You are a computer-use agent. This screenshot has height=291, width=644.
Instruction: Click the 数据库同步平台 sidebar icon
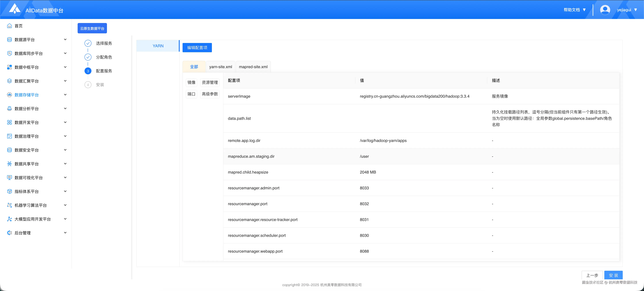(x=9, y=53)
